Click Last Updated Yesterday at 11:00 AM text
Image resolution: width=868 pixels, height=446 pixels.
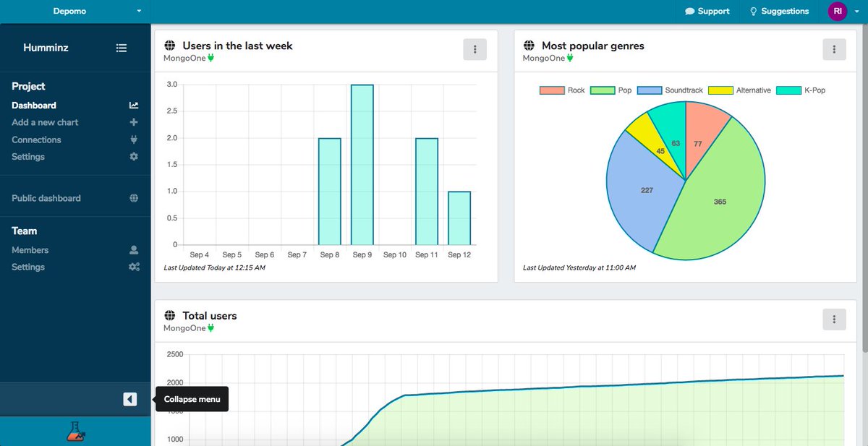[579, 268]
